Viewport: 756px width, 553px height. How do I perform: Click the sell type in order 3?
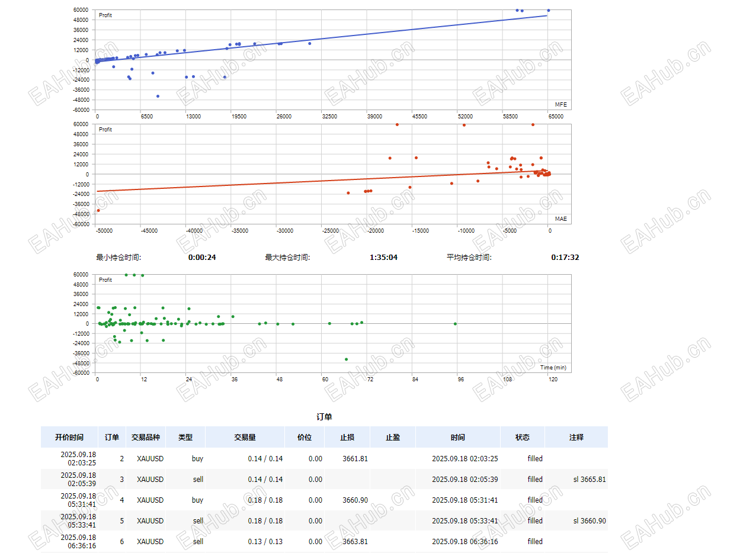[x=198, y=480]
